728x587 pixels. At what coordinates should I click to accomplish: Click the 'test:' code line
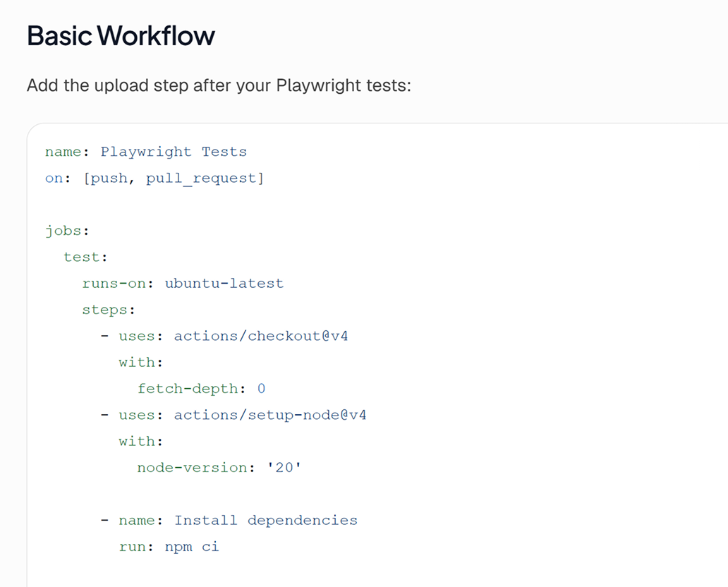tap(86, 257)
